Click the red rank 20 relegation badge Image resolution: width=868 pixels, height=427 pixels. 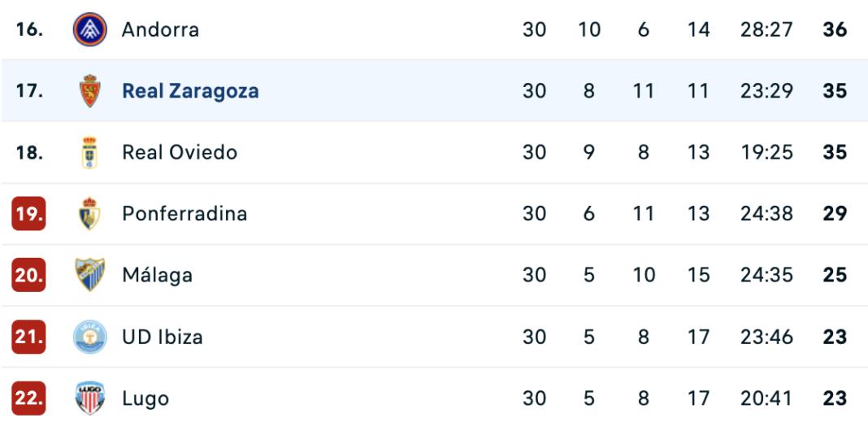click(28, 275)
